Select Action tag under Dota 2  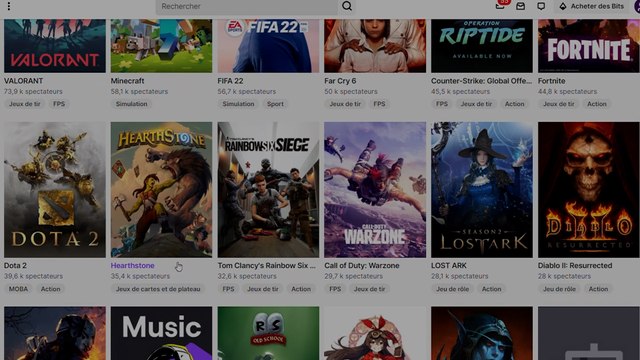coord(50,289)
